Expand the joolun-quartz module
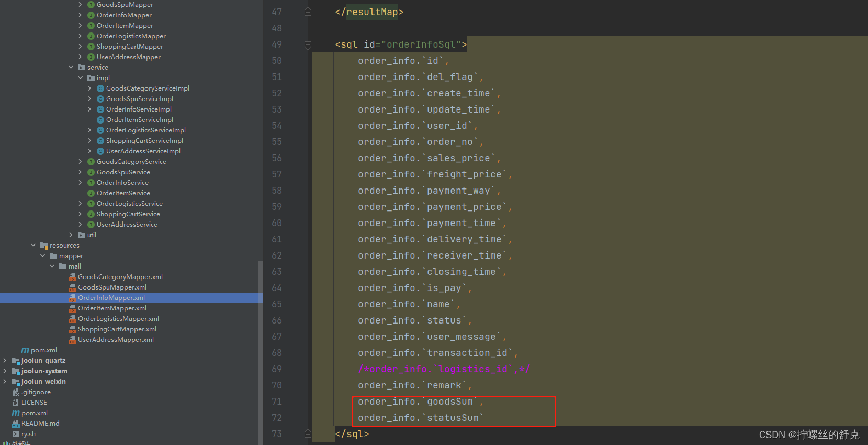 point(5,361)
